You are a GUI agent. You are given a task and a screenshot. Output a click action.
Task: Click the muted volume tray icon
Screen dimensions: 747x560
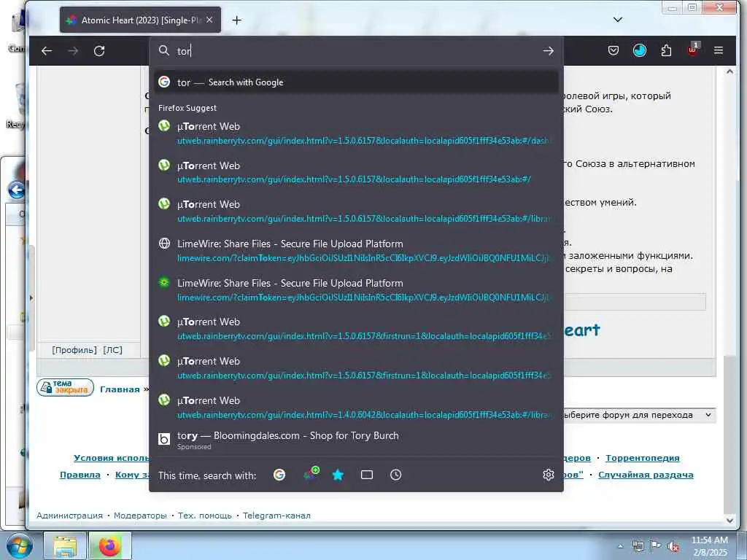673,547
